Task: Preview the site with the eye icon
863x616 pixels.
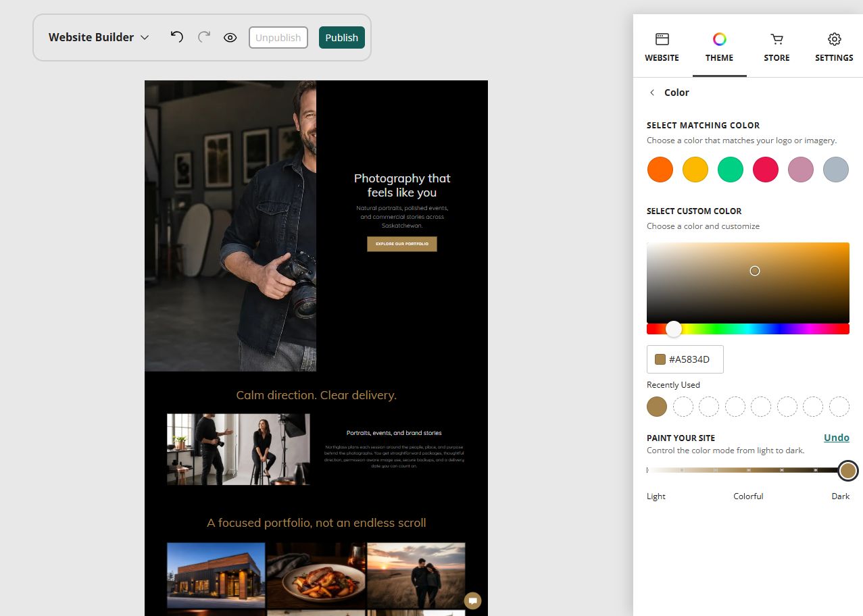Action: (230, 38)
